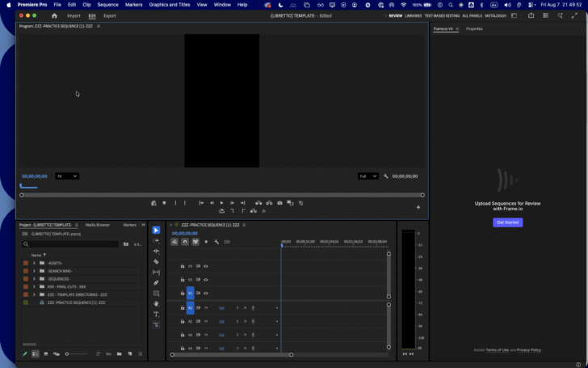Open the Fit zoom level dropdown
The height and width of the screenshot is (368, 588).
[67, 176]
